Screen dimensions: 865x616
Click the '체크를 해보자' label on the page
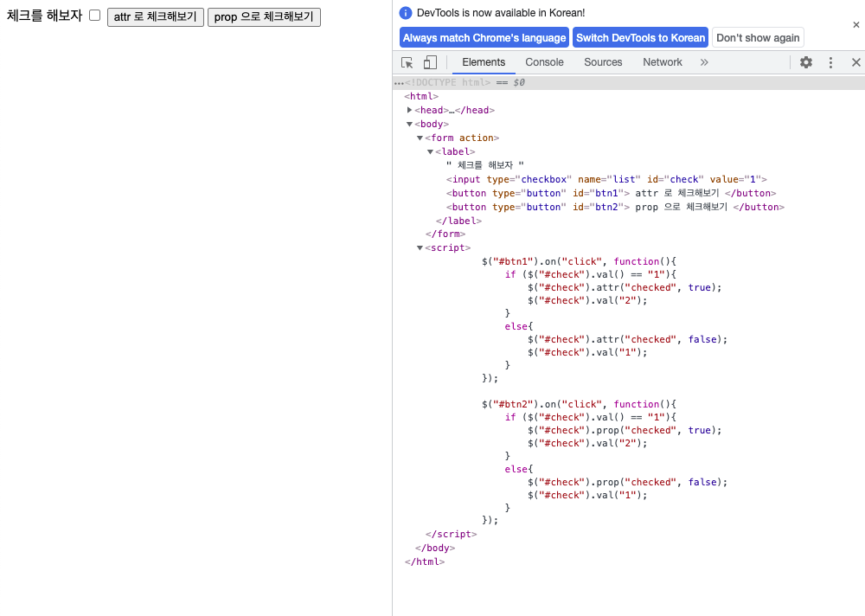click(x=44, y=16)
